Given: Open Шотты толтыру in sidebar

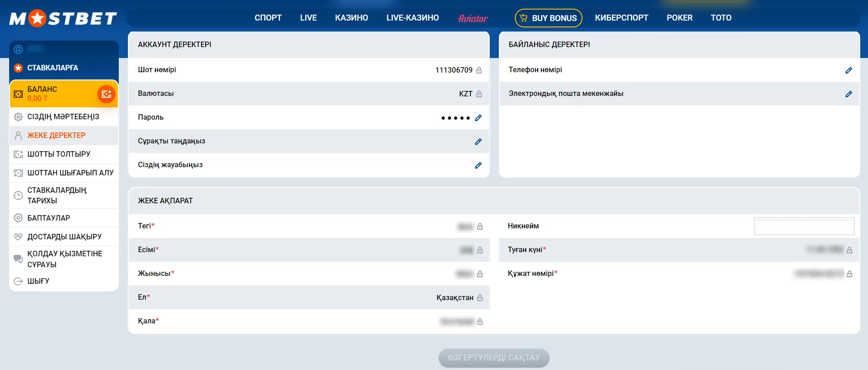Looking at the screenshot, I should tap(59, 154).
